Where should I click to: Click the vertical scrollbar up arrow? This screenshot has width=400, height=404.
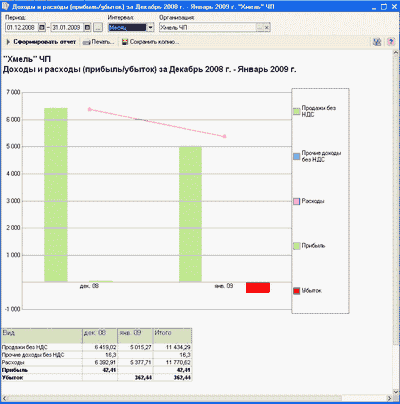click(396, 53)
